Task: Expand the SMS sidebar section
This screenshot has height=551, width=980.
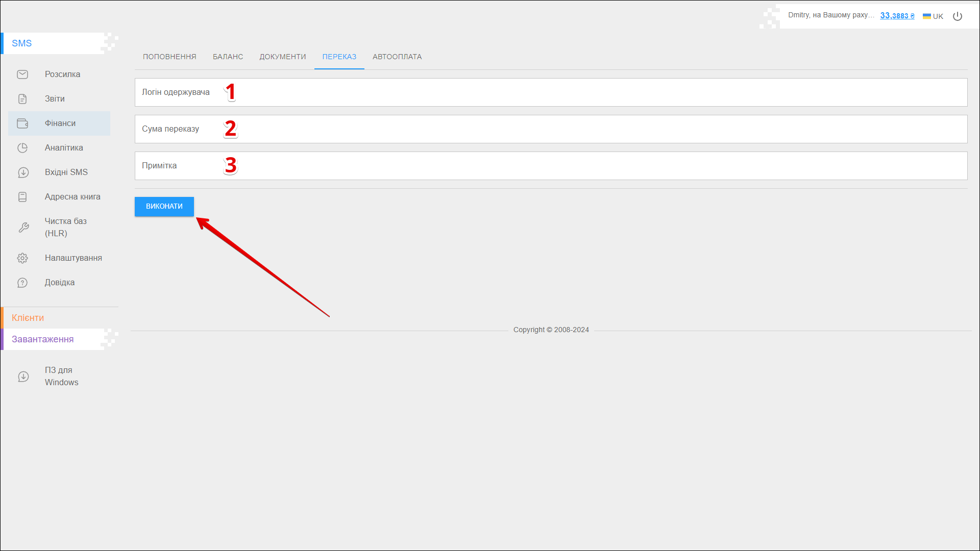Action: [22, 43]
